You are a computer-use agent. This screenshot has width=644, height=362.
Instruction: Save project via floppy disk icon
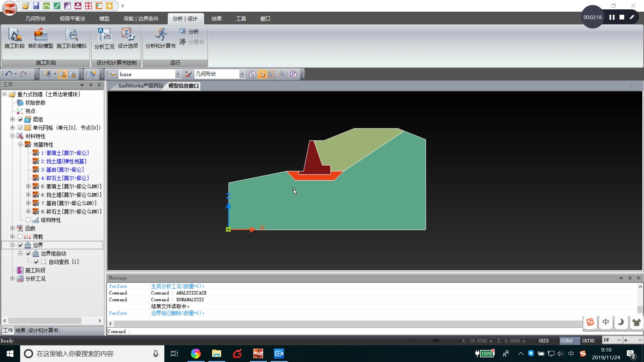coord(36,6)
